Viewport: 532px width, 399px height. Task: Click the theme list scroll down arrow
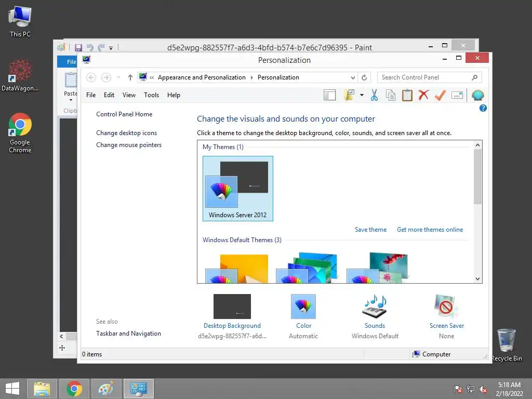478,279
